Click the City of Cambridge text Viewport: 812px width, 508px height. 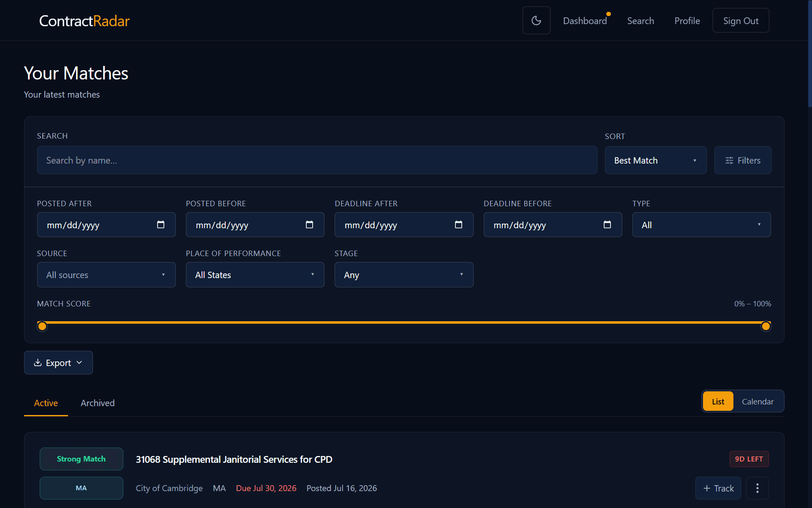coord(169,488)
